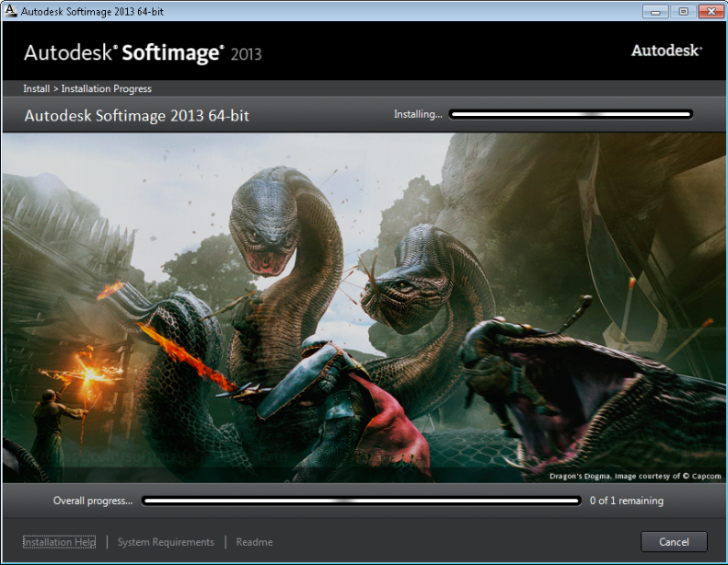Open the Readme link
728x565 pixels.
(254, 542)
